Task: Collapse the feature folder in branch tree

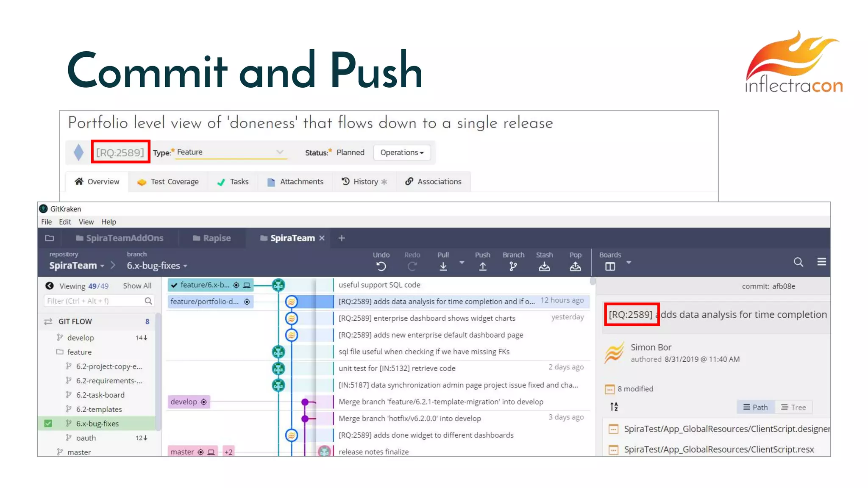Action: point(60,352)
